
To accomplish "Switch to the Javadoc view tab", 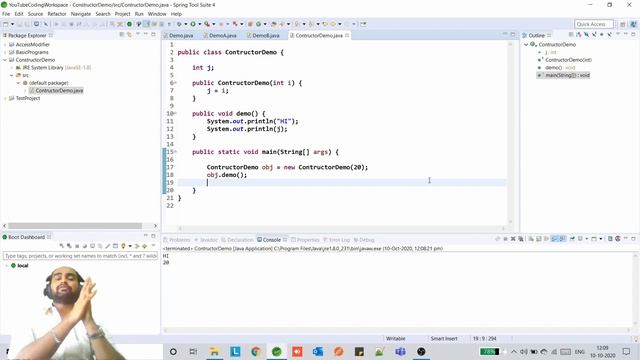I will pyautogui.click(x=206, y=240).
